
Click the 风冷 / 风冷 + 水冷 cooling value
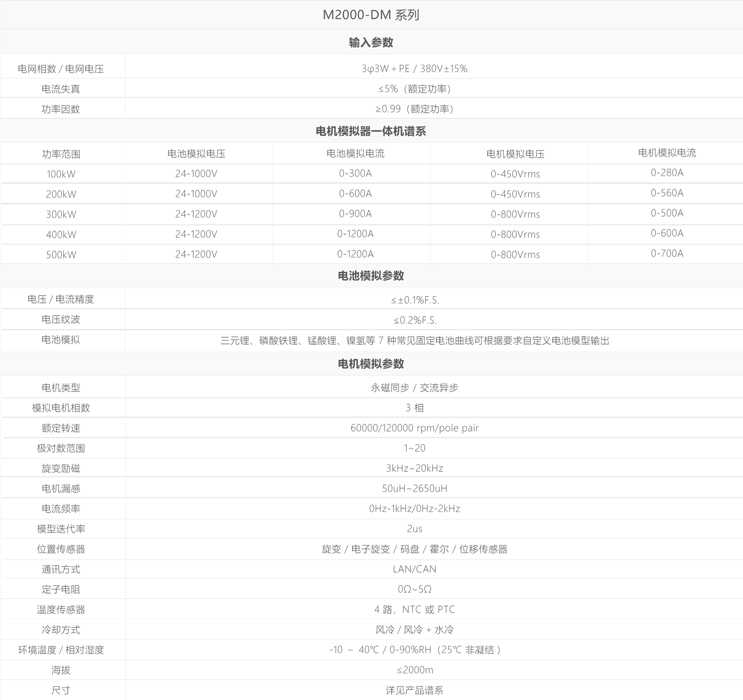(414, 630)
